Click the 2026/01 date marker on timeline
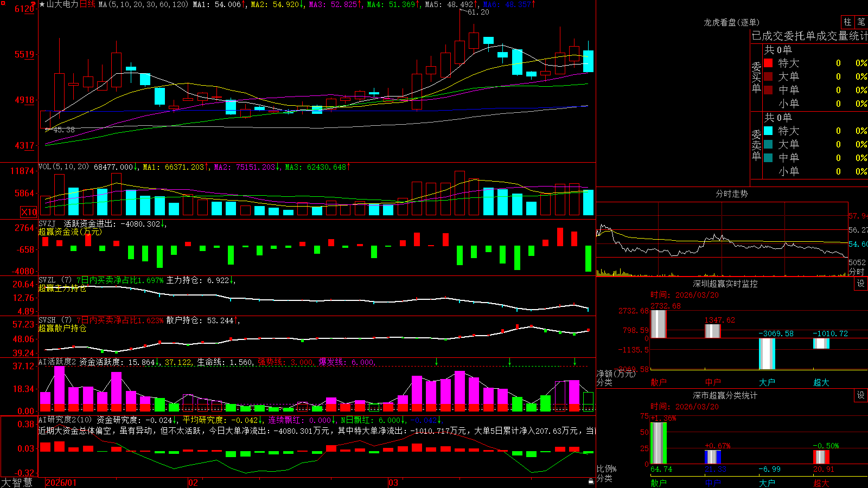This screenshot has width=868, height=488. tap(61, 483)
